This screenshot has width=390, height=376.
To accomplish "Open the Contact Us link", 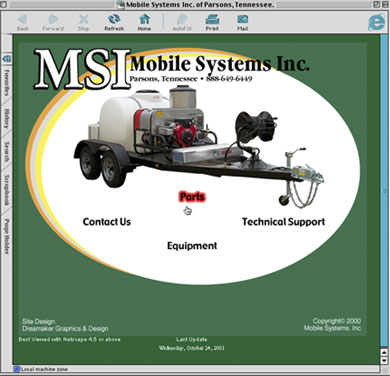I will [x=107, y=222].
